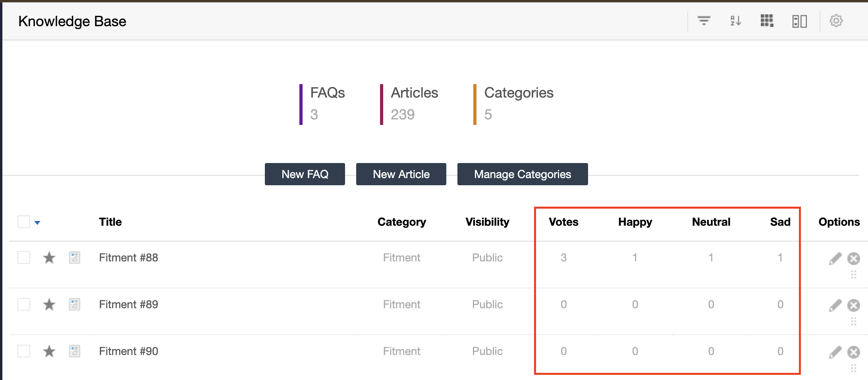Tick the Fitment #89 row checkbox
Viewport: 868px width, 380px height.
pyautogui.click(x=24, y=304)
